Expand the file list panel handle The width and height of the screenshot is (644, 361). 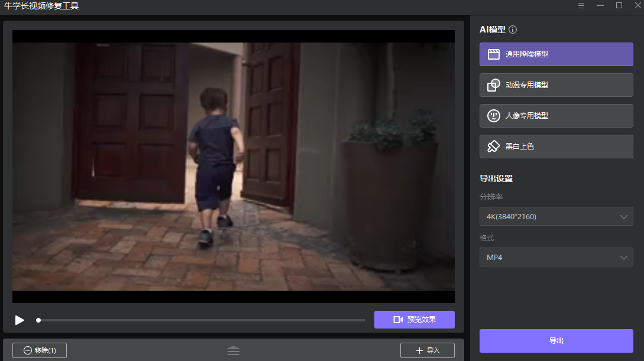pyautogui.click(x=233, y=350)
